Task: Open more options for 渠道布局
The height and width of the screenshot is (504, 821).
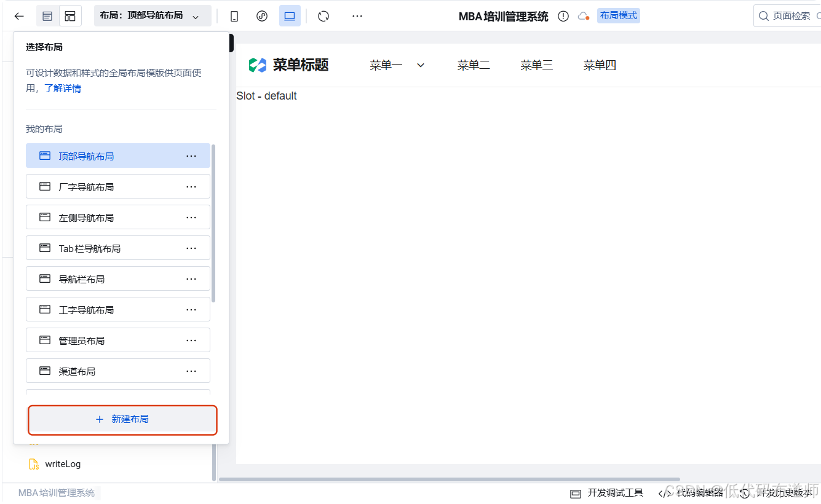Action: (191, 371)
